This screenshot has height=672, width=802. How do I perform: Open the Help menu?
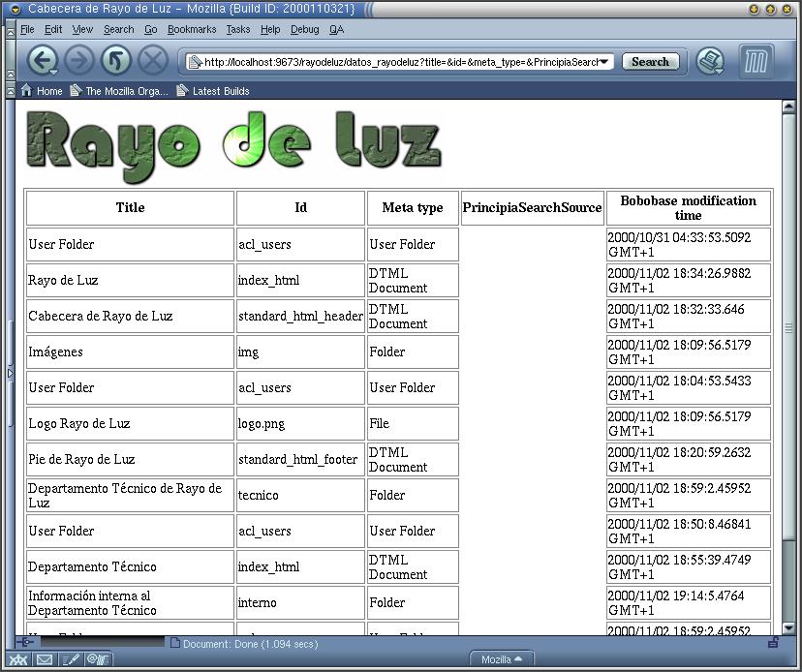pyautogui.click(x=270, y=30)
